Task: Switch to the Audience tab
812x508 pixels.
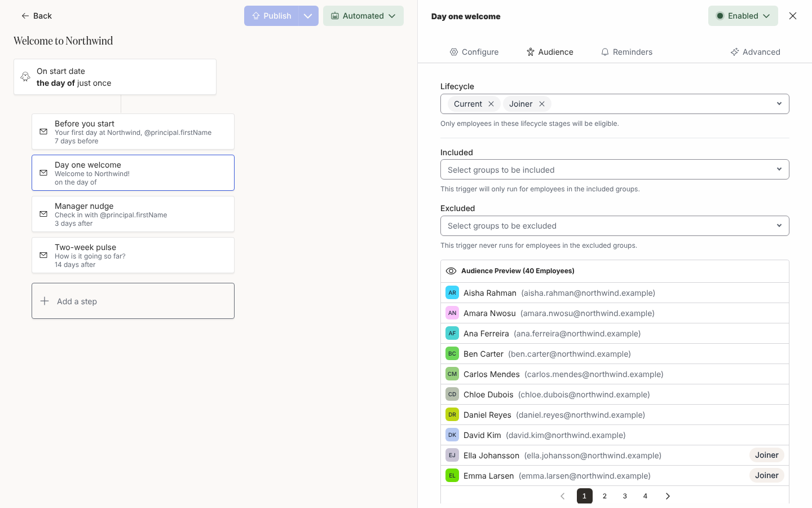Action: click(550, 52)
